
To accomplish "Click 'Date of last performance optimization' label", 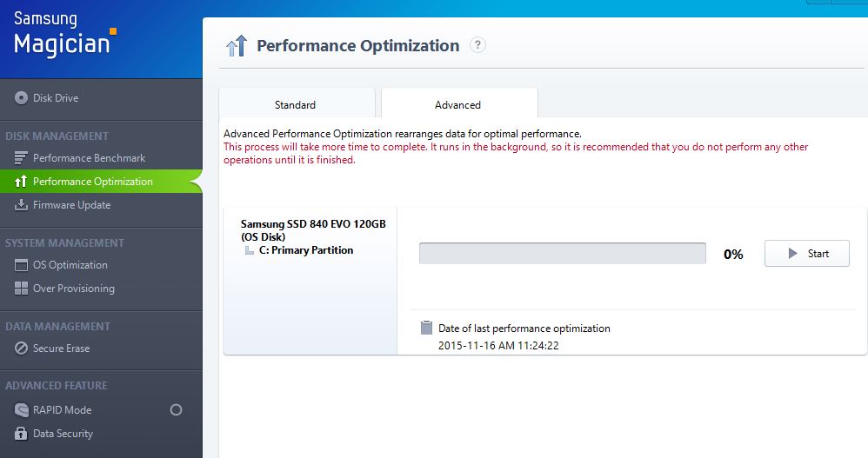I will 524,329.
